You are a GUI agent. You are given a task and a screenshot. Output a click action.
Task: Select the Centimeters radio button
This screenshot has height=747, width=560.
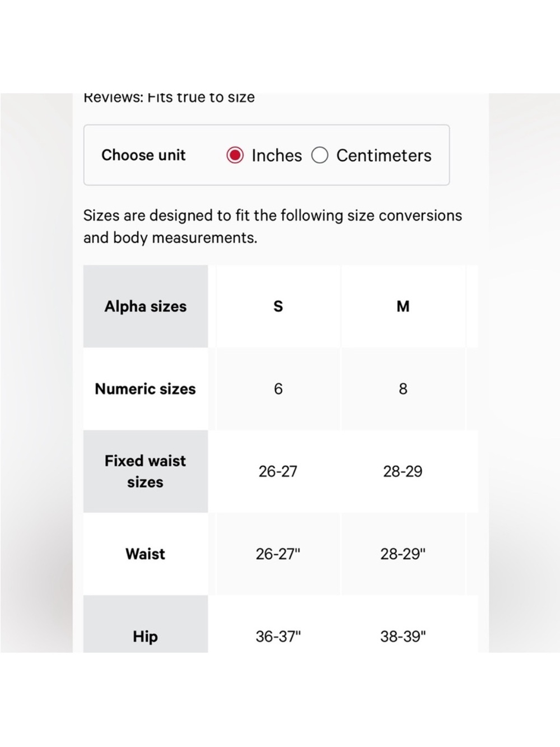click(x=320, y=155)
